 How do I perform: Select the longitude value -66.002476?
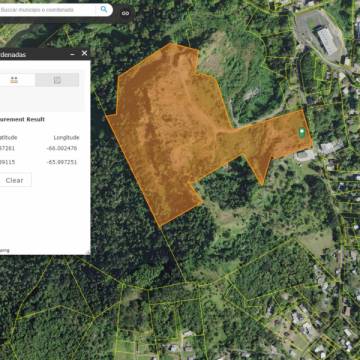tap(62, 148)
